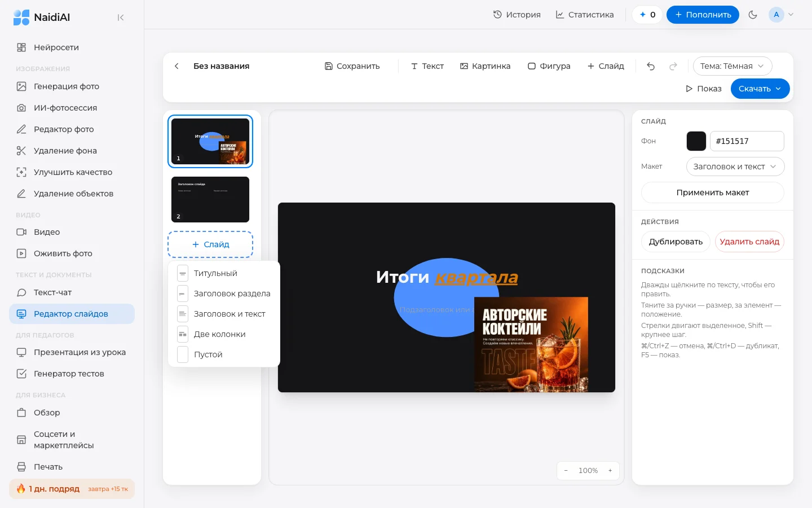The image size is (812, 508).
Task: Click the NaidiAI logo icon
Action: tap(21, 17)
